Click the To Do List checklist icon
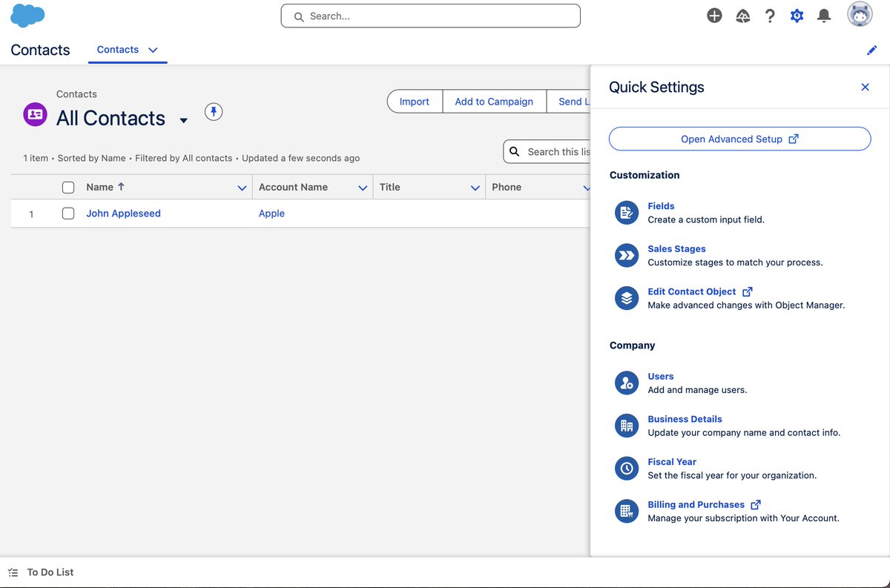The height and width of the screenshot is (588, 890). [13, 572]
